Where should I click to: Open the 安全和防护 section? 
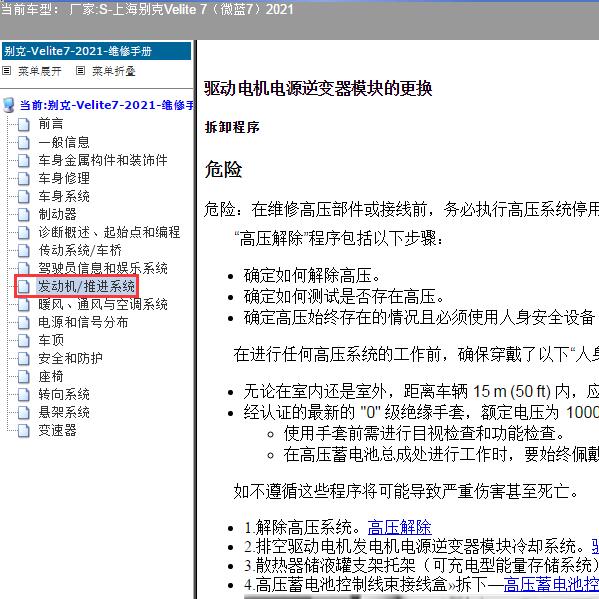(x=70, y=358)
